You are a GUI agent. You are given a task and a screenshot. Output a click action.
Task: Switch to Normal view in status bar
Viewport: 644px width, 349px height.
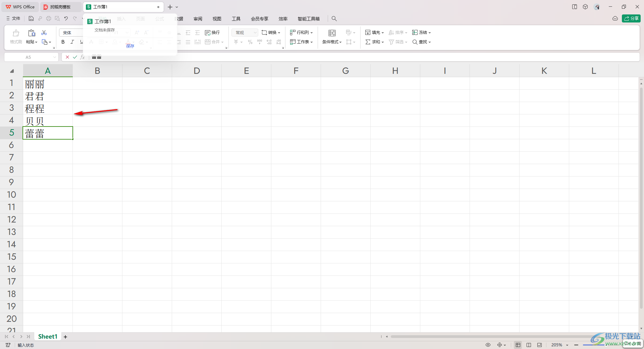(x=518, y=345)
